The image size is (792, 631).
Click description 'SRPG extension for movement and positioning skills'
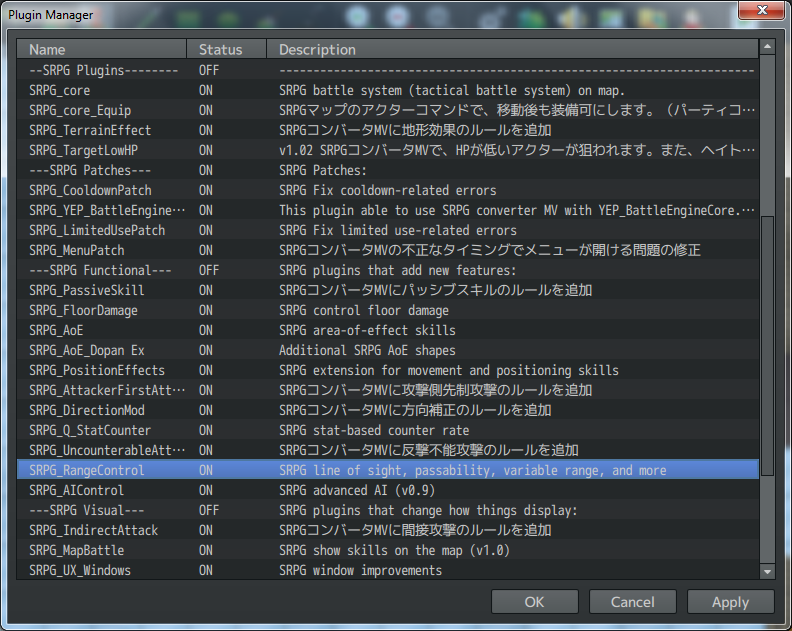[x=449, y=370]
